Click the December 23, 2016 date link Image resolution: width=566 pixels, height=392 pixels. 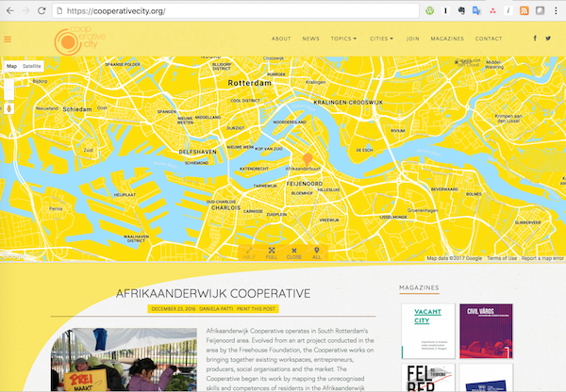[174, 309]
